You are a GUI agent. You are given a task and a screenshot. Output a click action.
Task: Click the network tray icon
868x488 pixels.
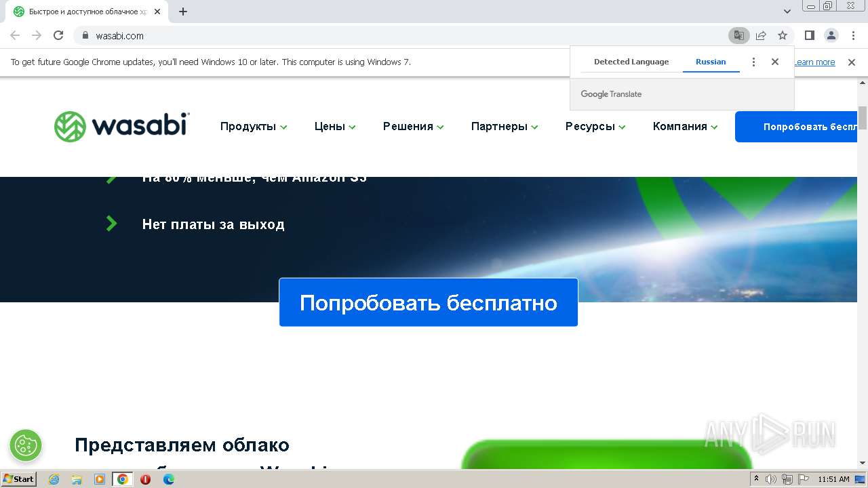tap(787, 479)
